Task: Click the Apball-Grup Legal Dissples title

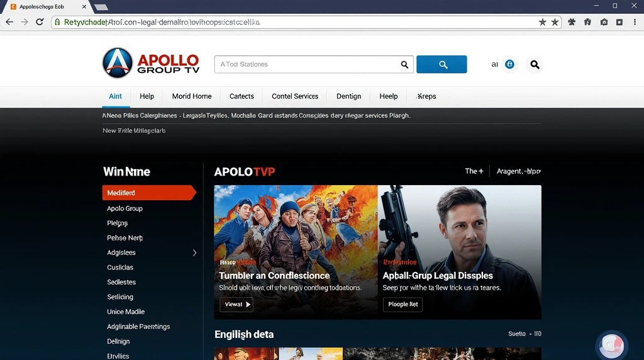Action: (438, 276)
